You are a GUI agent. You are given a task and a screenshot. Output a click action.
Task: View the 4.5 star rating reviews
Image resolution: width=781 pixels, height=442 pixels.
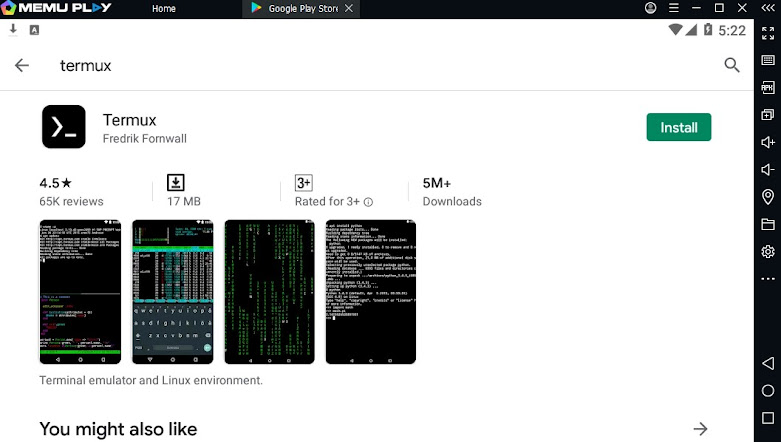pyautogui.click(x=71, y=191)
